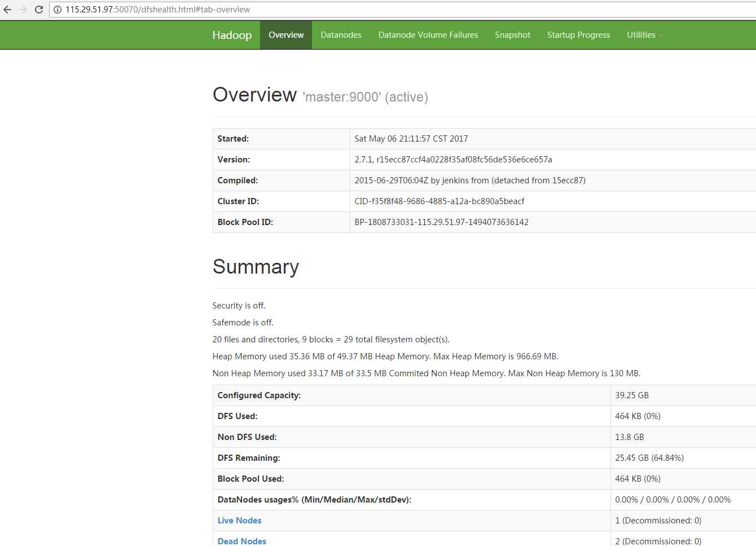The width and height of the screenshot is (756, 546).
Task: Click the Non Heap Memory used line
Action: [x=426, y=373]
